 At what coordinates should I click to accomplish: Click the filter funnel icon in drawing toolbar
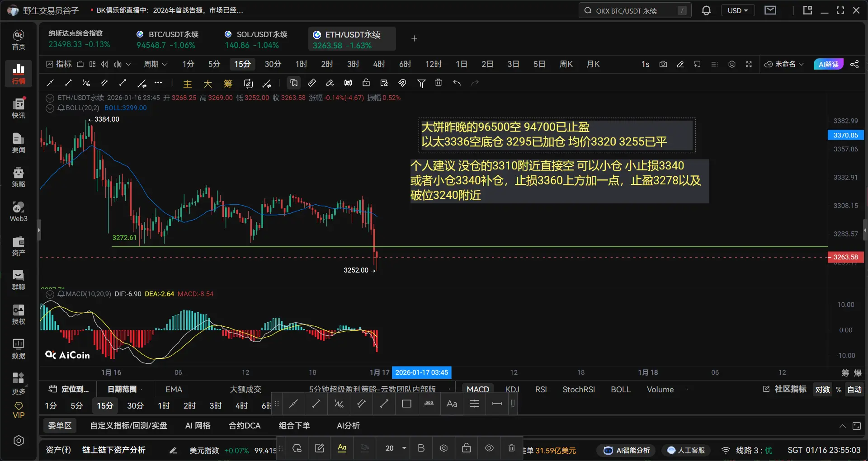click(421, 83)
